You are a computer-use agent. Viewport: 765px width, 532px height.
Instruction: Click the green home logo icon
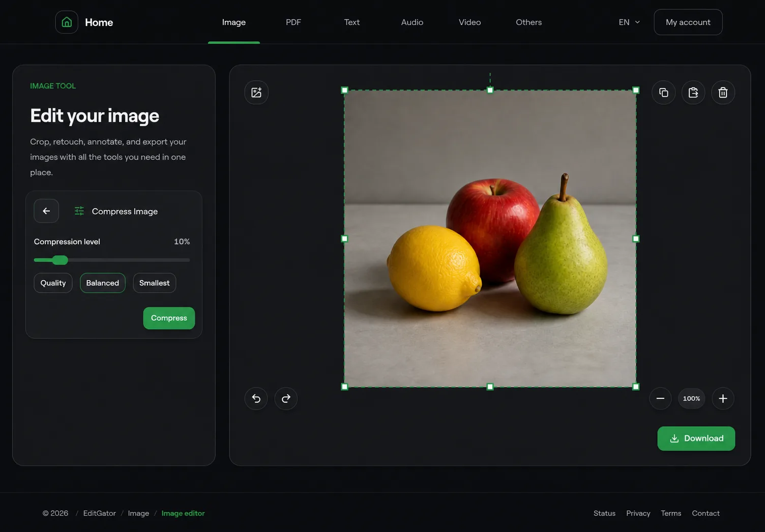pyautogui.click(x=67, y=22)
